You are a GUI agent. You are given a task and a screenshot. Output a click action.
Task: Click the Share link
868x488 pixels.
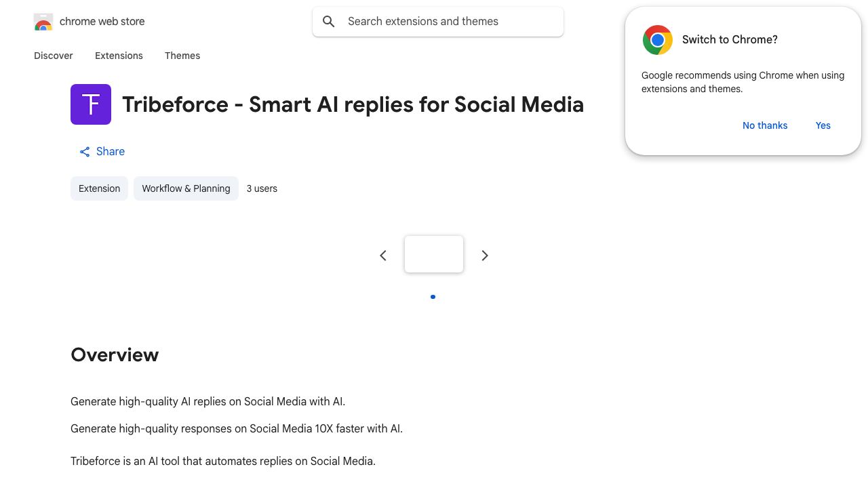102,152
